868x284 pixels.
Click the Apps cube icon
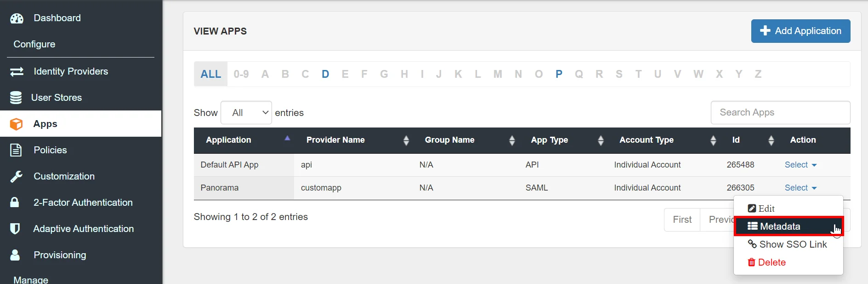coord(16,124)
